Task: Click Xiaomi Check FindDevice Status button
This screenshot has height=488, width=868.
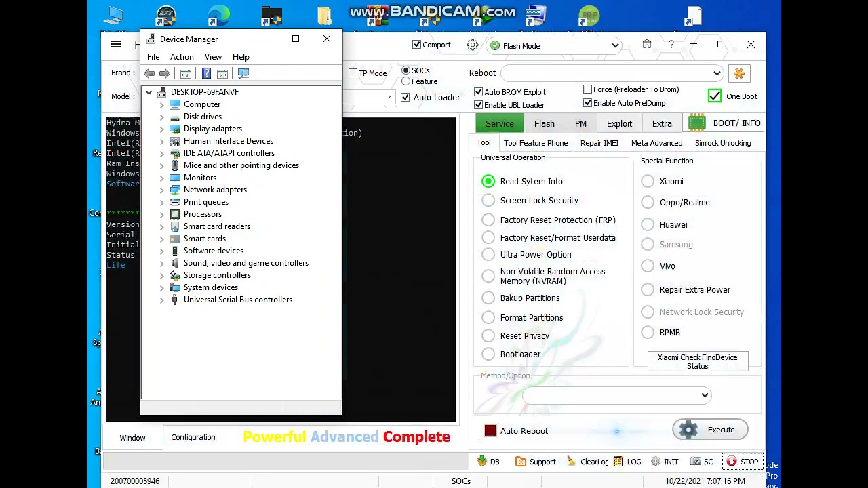Action: tap(698, 361)
